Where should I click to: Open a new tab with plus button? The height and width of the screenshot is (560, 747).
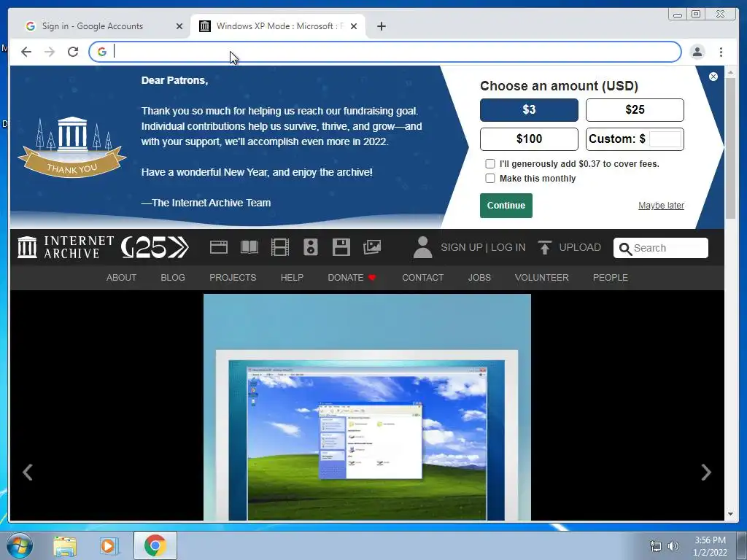pos(381,26)
